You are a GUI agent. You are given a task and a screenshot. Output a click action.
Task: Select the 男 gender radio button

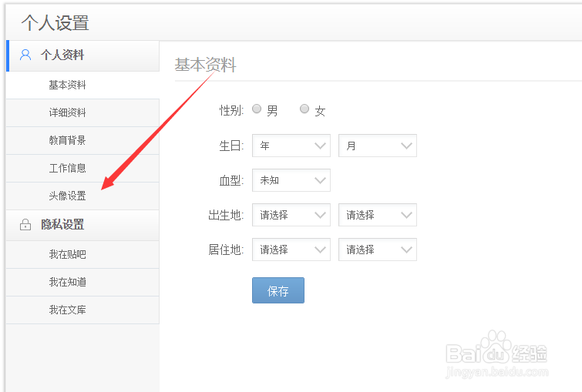click(x=257, y=109)
